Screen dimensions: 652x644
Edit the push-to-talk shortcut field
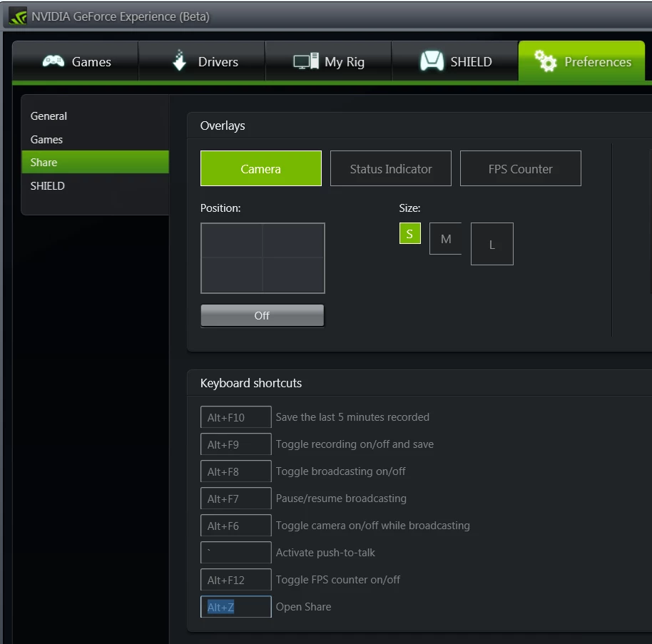(x=236, y=553)
